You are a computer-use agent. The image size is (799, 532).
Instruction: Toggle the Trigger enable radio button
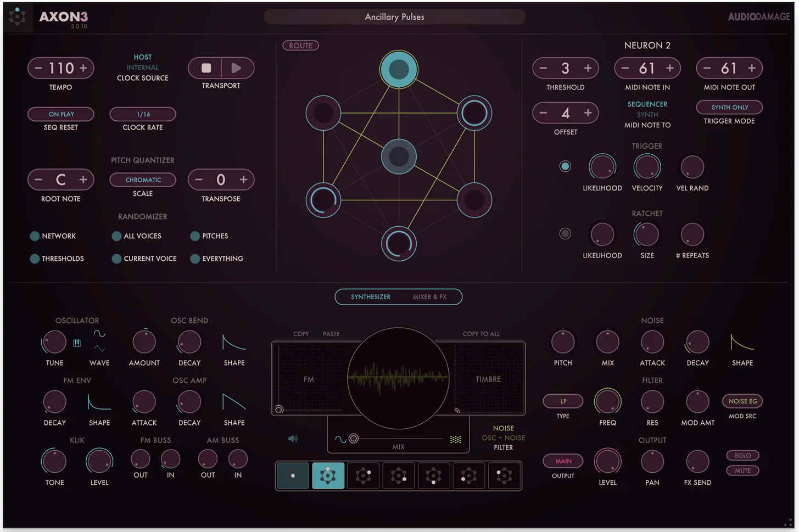coord(565,166)
